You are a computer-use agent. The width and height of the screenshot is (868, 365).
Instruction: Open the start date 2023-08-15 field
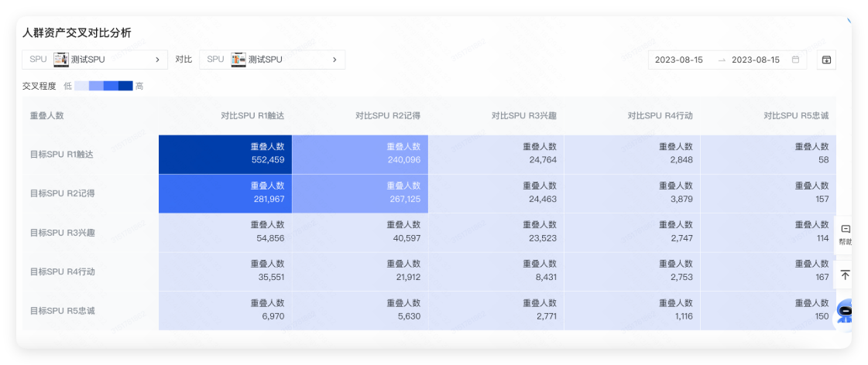click(679, 60)
